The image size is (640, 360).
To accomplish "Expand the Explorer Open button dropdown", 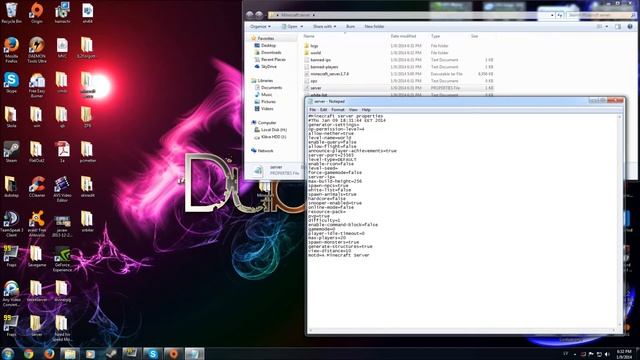I will [x=302, y=27].
